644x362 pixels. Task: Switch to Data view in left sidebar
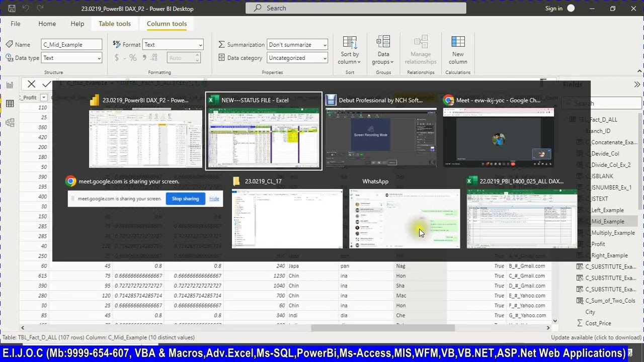(10, 104)
